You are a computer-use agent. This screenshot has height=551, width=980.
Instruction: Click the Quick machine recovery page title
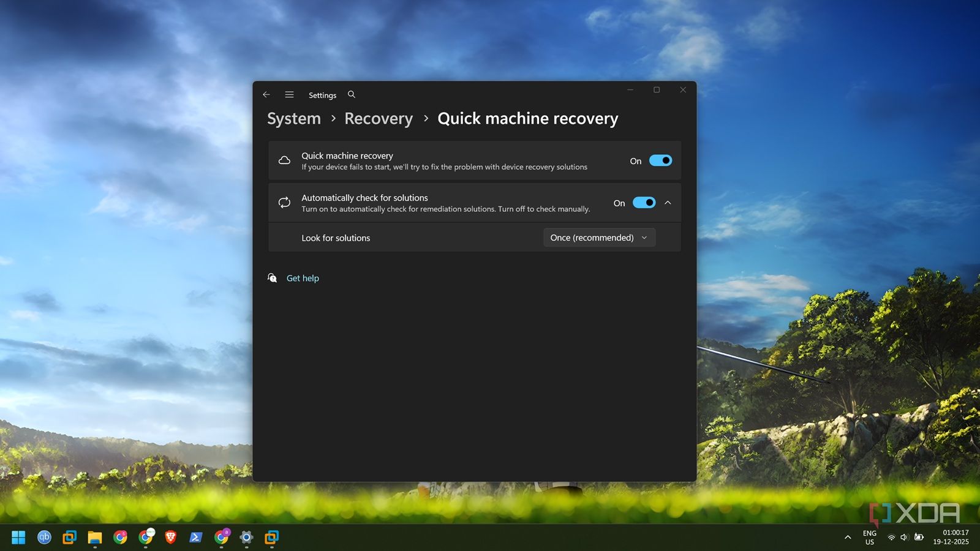tap(528, 118)
